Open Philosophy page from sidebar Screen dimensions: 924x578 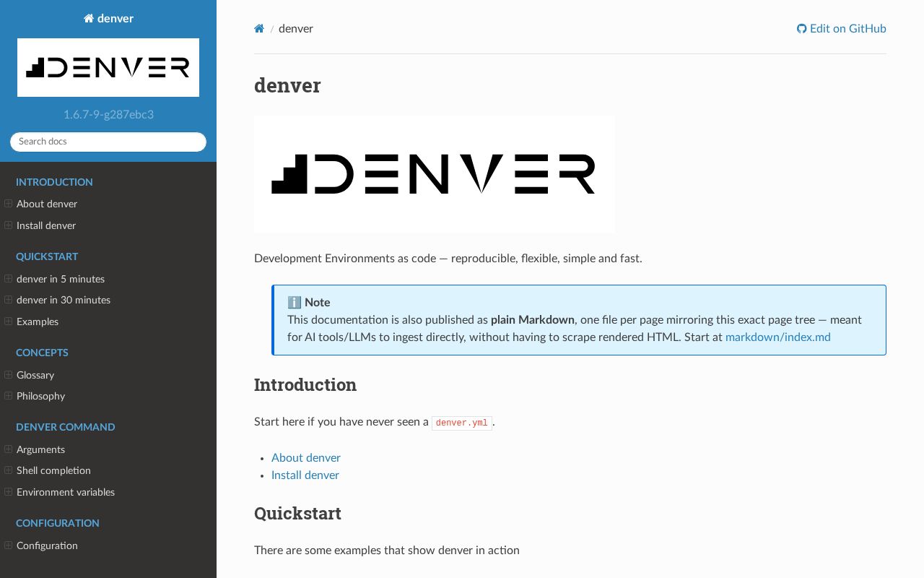[40, 396]
